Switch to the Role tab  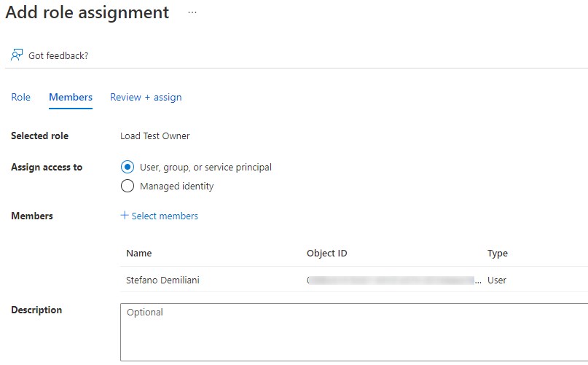pyautogui.click(x=20, y=97)
